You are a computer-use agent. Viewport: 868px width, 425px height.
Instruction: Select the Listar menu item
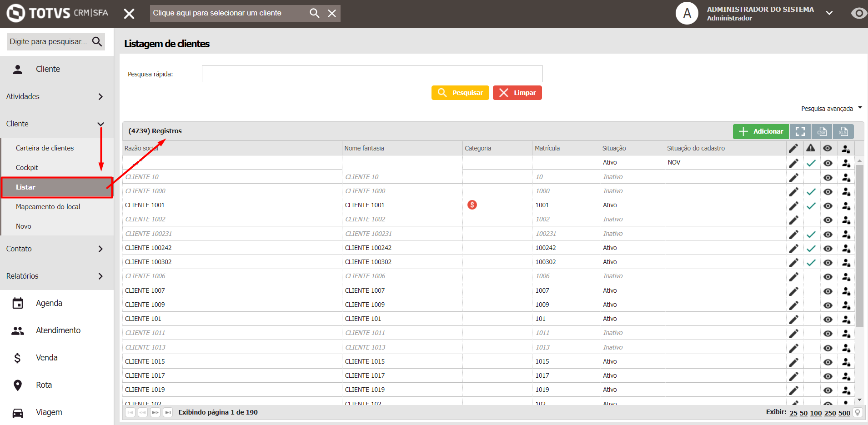tap(57, 187)
